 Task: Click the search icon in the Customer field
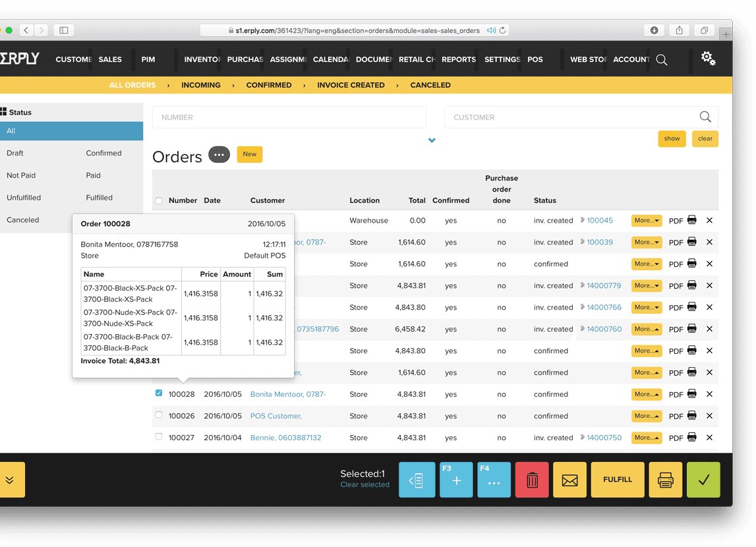705,117
